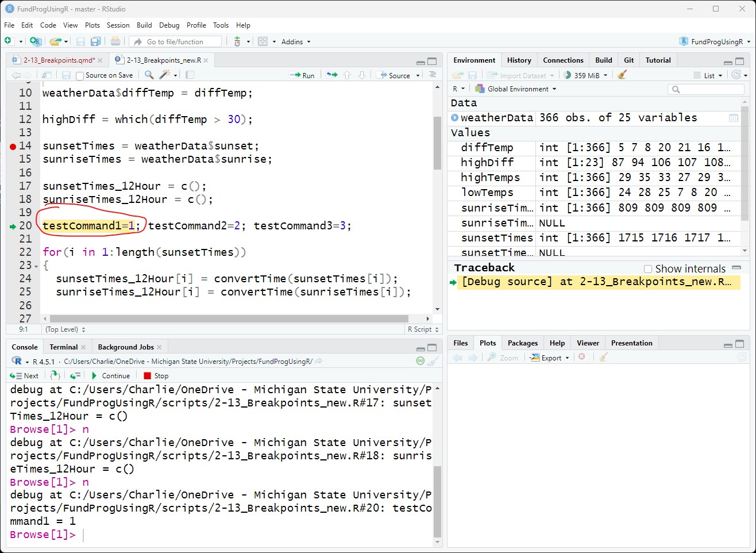Click the Source button in editor toolbar
The height and width of the screenshot is (553, 756).
394,75
